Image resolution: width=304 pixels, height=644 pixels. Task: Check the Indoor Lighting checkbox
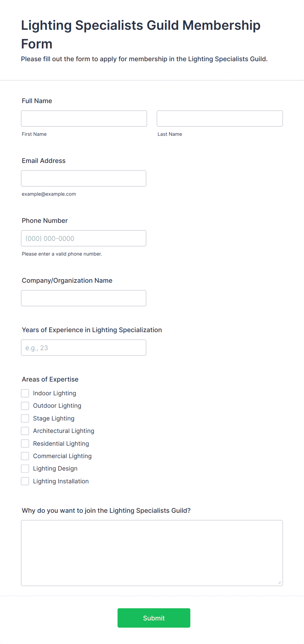(25, 393)
